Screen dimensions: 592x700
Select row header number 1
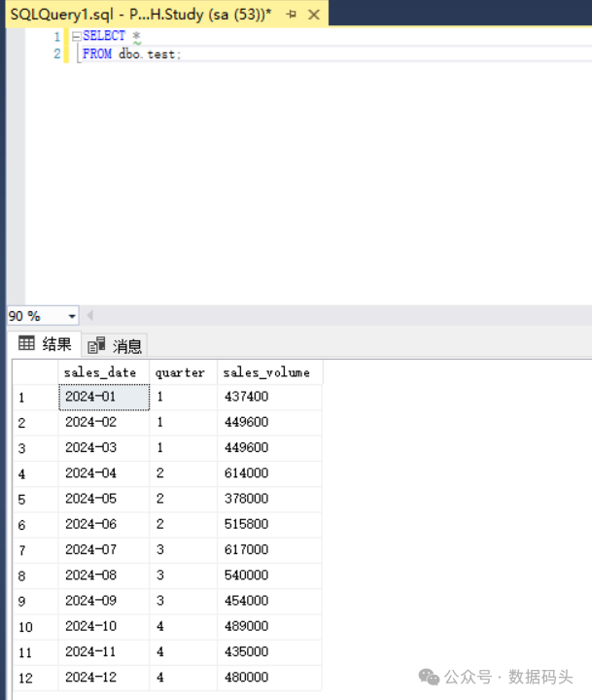[x=35, y=397]
